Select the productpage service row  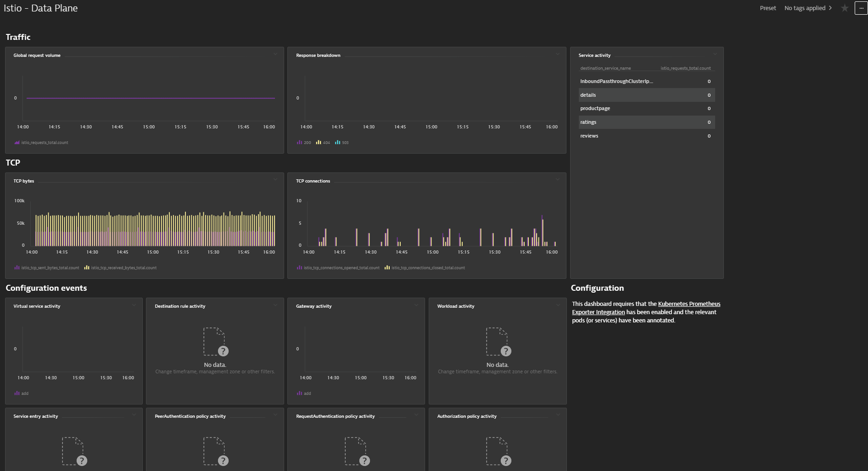pos(646,109)
